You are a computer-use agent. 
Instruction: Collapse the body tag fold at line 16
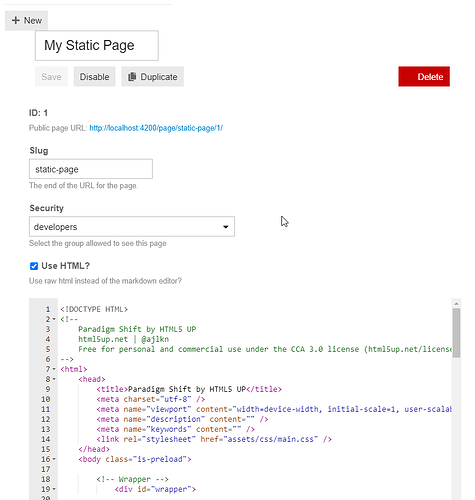54,459
